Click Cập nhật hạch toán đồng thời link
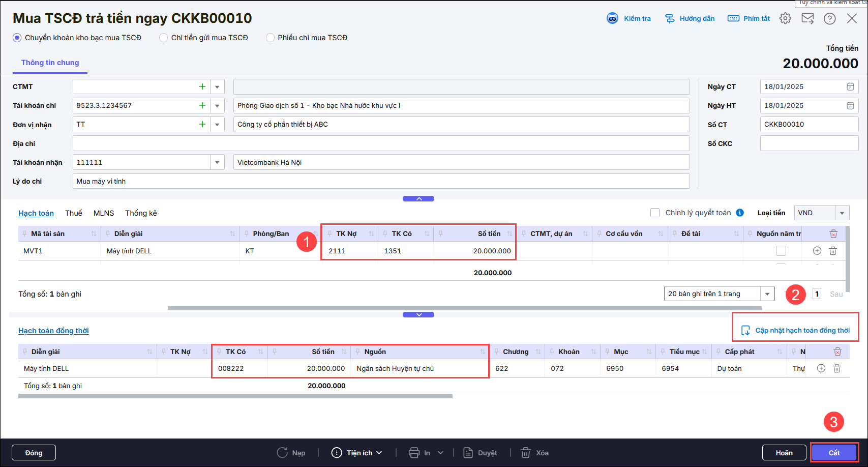Screen dimensions: 868x467 click(x=802, y=330)
